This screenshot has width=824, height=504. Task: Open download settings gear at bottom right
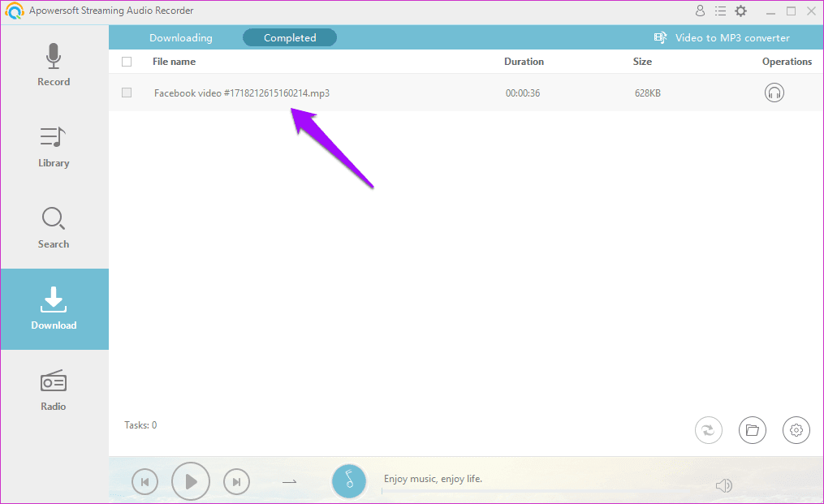796,430
